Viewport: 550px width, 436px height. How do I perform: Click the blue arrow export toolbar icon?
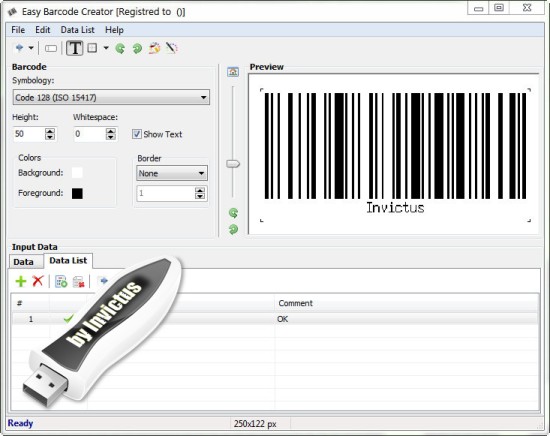tap(19, 48)
